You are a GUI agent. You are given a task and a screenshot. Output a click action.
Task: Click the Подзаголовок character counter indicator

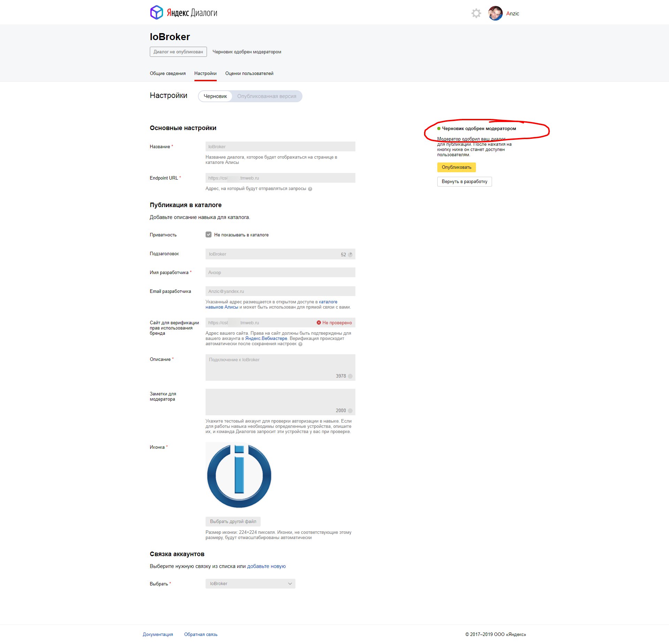click(x=350, y=255)
